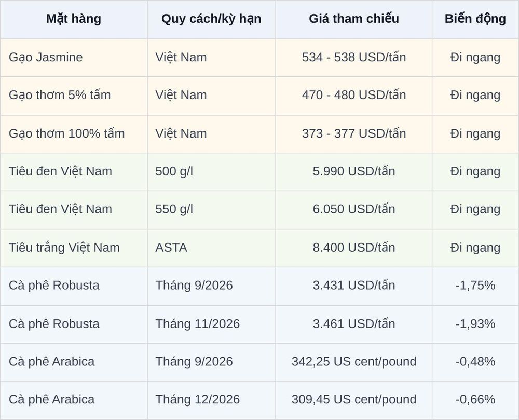Click the 550 g/l specification cell
This screenshot has height=420, width=519.
pos(212,210)
